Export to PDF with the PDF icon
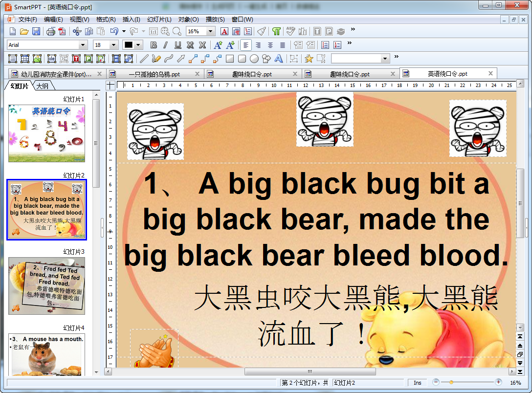This screenshot has height=393, width=532. coord(62,32)
